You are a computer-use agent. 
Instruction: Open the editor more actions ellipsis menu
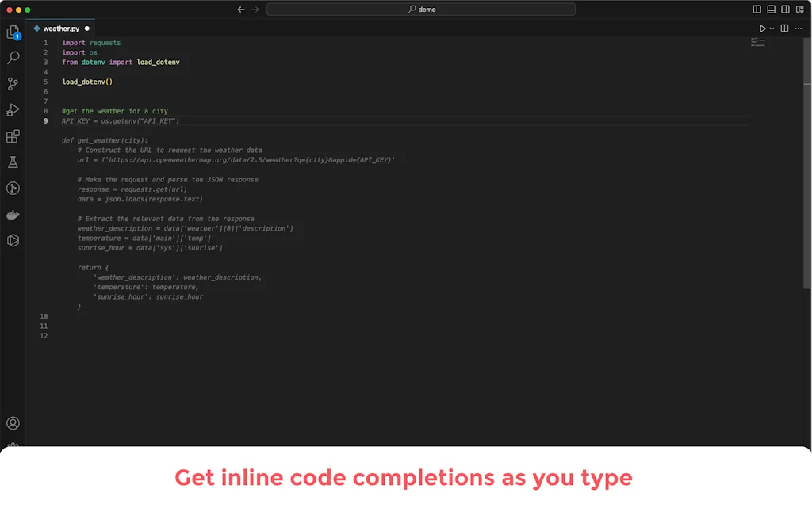[799, 28]
